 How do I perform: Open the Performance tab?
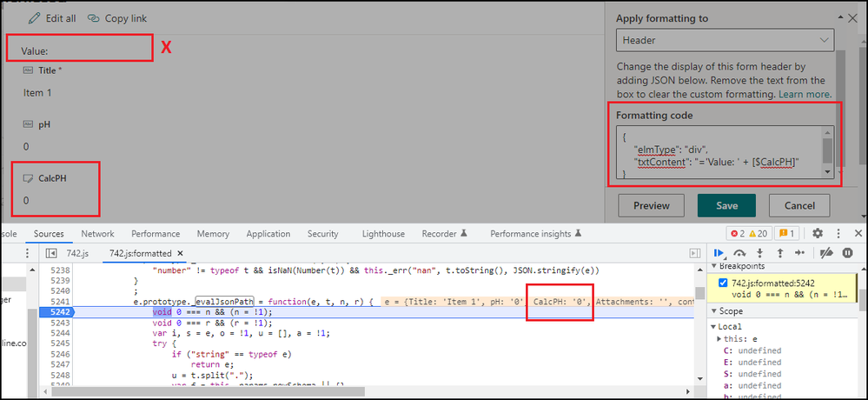coord(156,234)
